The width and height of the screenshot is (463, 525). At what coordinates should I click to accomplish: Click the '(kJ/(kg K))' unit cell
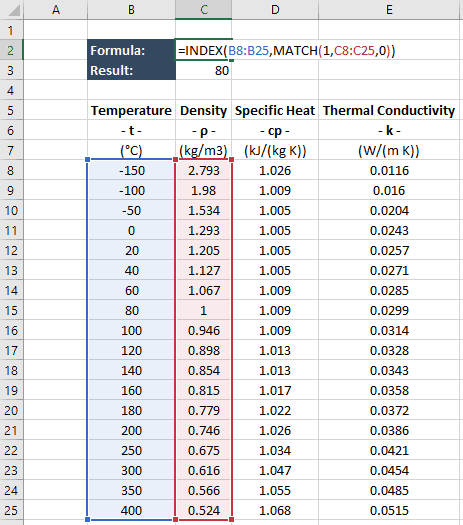(275, 150)
